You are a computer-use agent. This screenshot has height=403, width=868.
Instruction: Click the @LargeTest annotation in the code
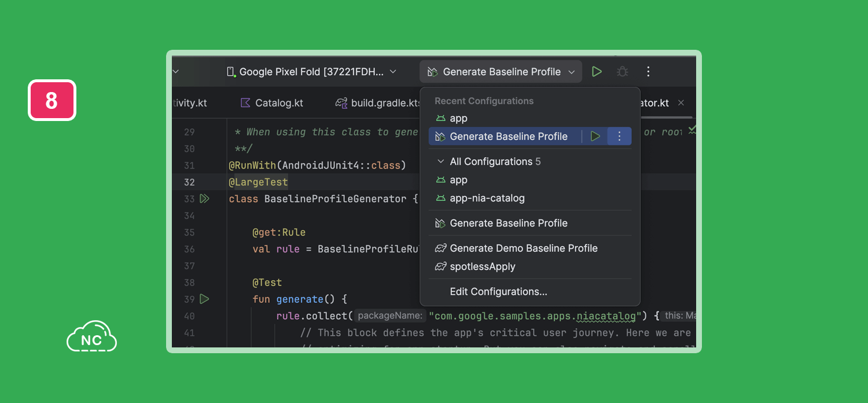(x=258, y=182)
